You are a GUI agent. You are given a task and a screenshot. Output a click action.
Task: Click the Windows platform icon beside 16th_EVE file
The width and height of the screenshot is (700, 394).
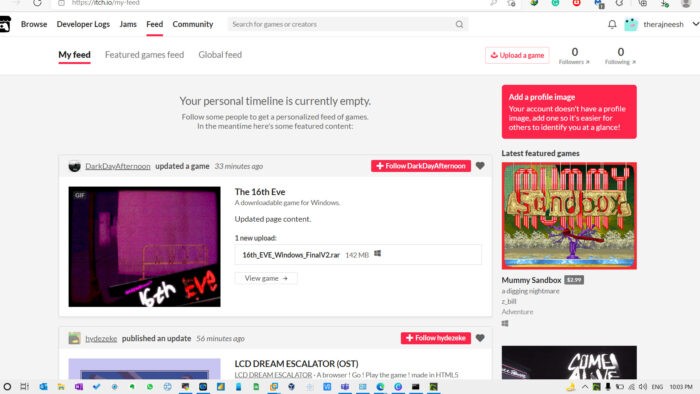pos(377,254)
